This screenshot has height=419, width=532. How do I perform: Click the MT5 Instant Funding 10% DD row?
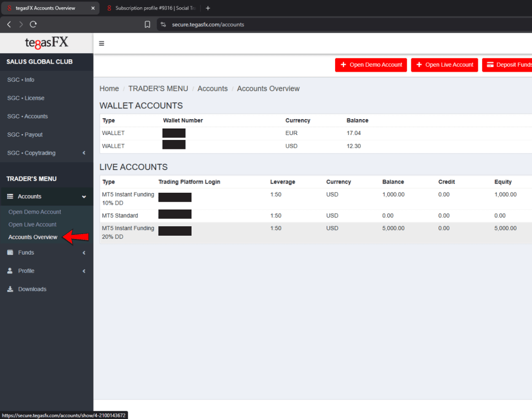316,199
